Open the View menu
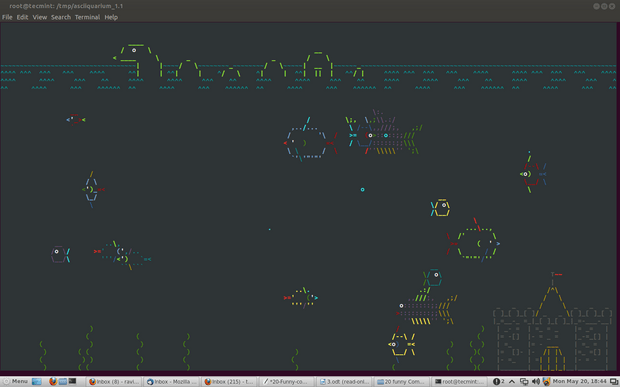Image resolution: width=620 pixels, height=387 pixels. 40,17
